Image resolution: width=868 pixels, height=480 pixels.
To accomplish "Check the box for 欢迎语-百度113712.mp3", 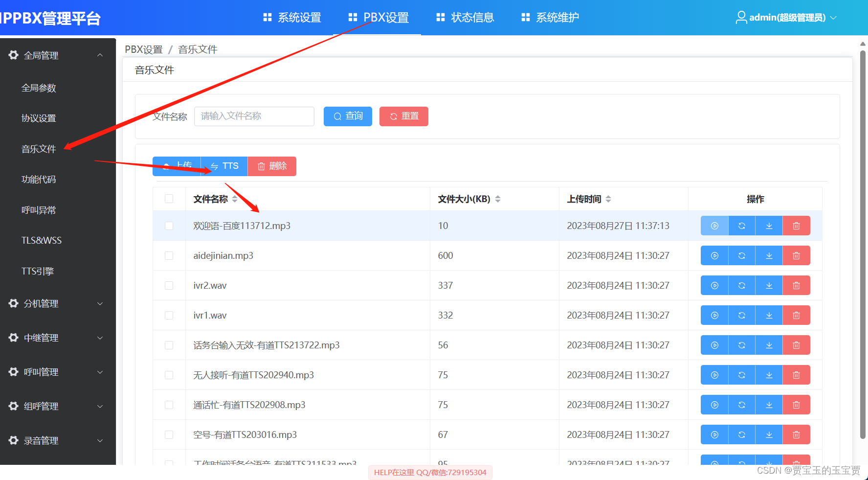I will (x=169, y=226).
